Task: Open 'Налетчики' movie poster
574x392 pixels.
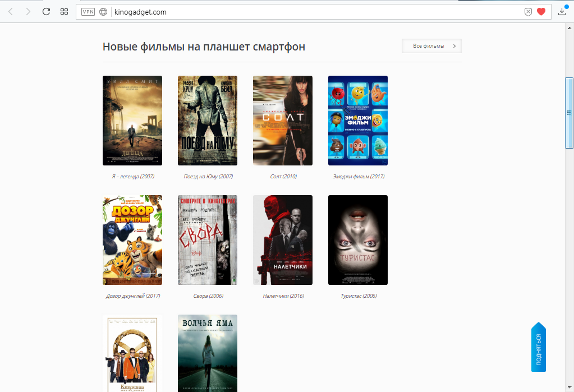Action: [283, 239]
